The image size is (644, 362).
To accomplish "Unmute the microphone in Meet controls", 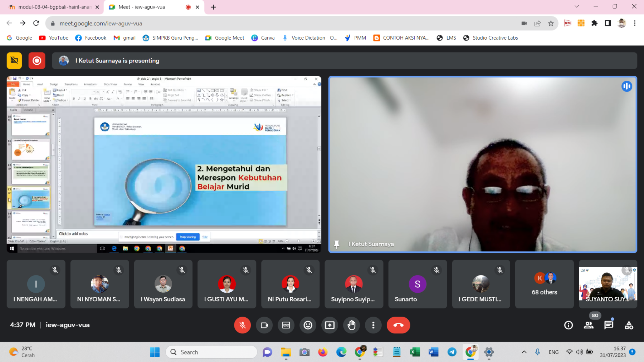I will [x=242, y=325].
